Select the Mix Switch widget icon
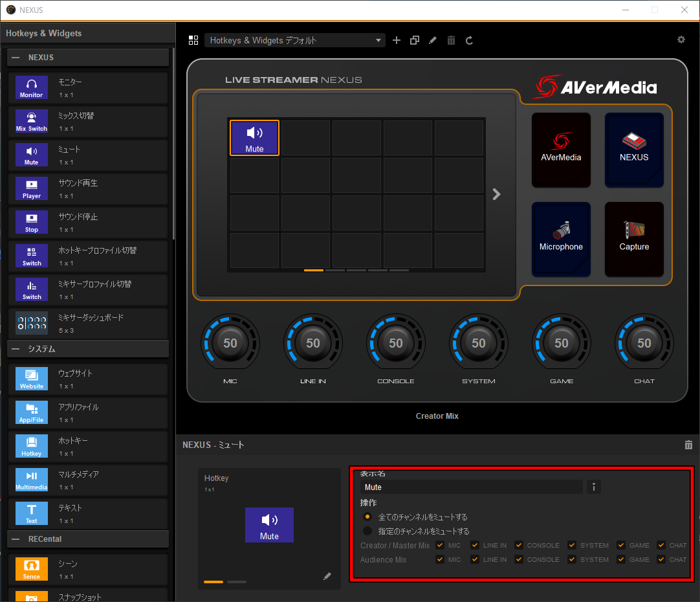This screenshot has height=602, width=700. click(x=31, y=121)
